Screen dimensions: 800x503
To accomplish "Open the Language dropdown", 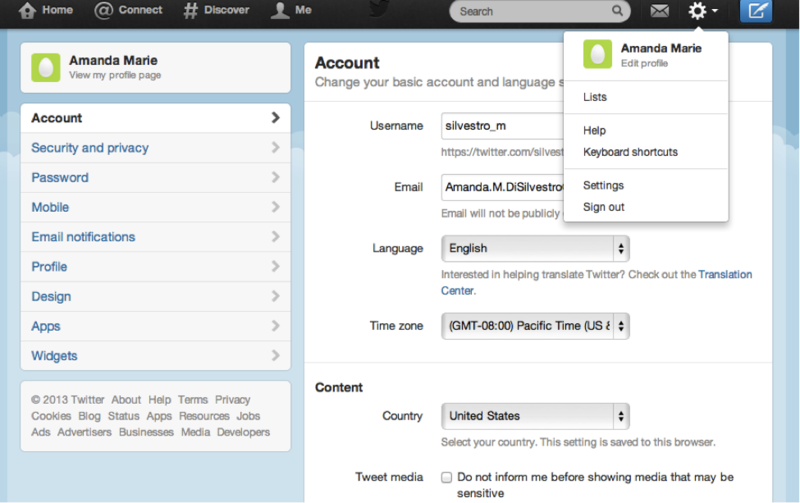I will [x=535, y=248].
